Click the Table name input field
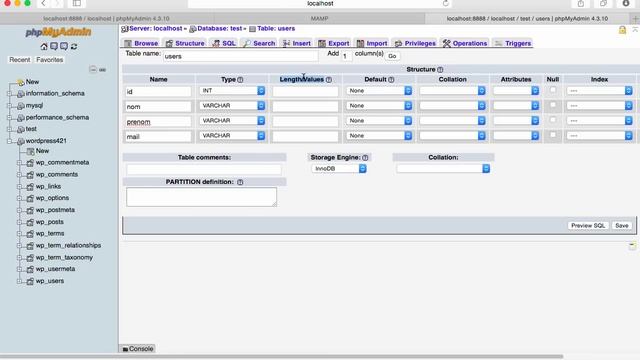The height and width of the screenshot is (360, 640). (240, 56)
